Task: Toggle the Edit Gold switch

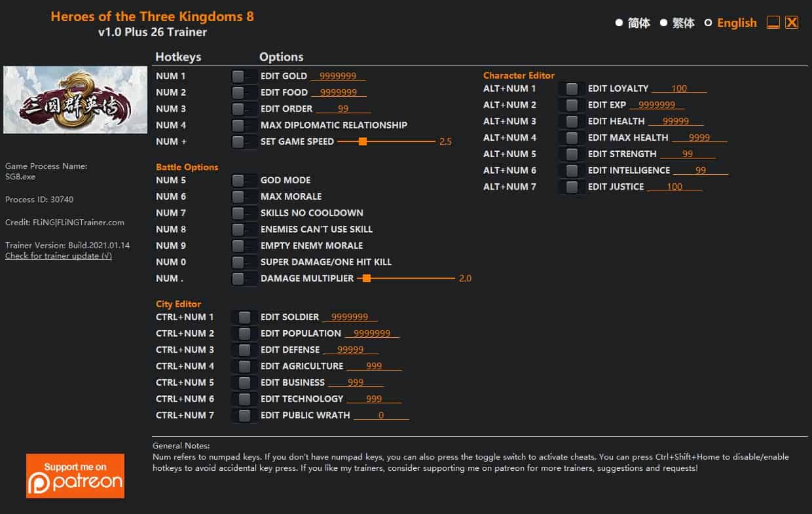Action: coord(244,76)
